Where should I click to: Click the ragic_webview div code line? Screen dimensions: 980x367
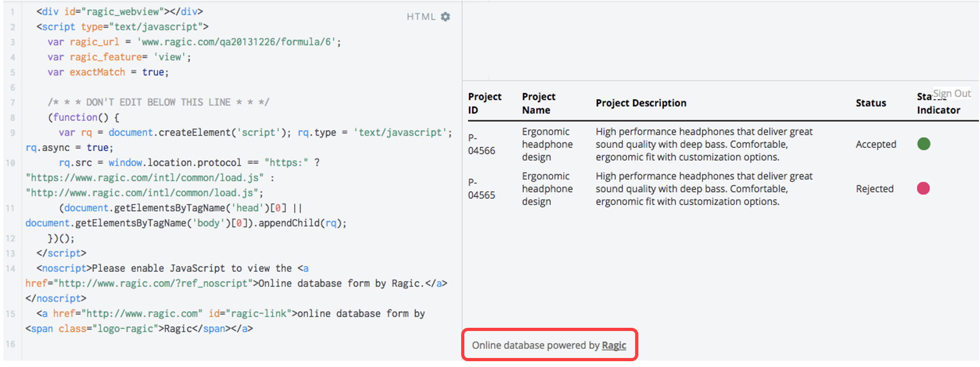pos(120,12)
